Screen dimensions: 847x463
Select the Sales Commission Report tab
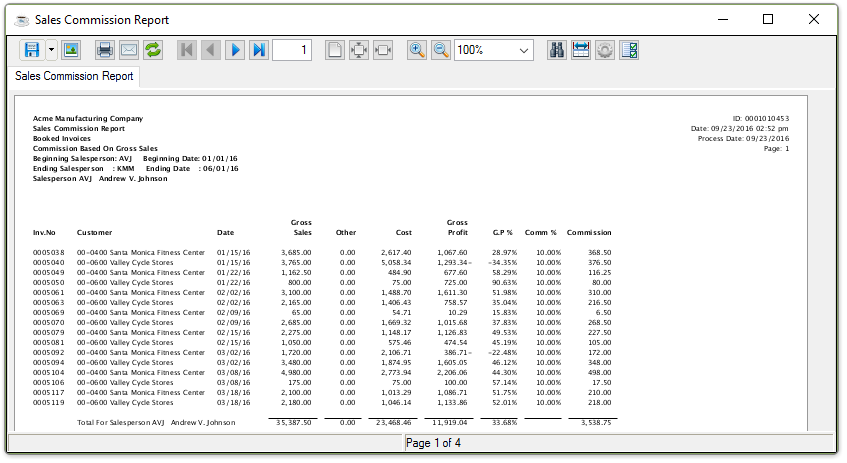[74, 76]
